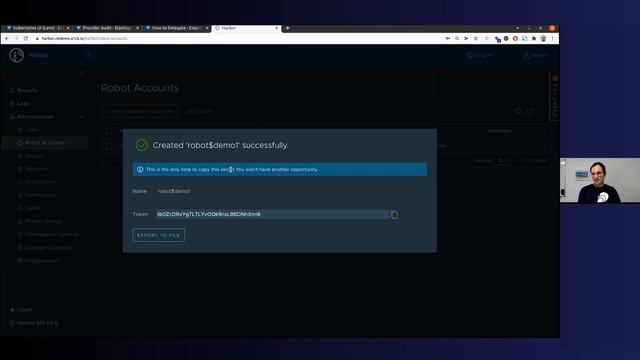Open the page size dropdown
The height and width of the screenshot is (360, 640).
pos(504,160)
